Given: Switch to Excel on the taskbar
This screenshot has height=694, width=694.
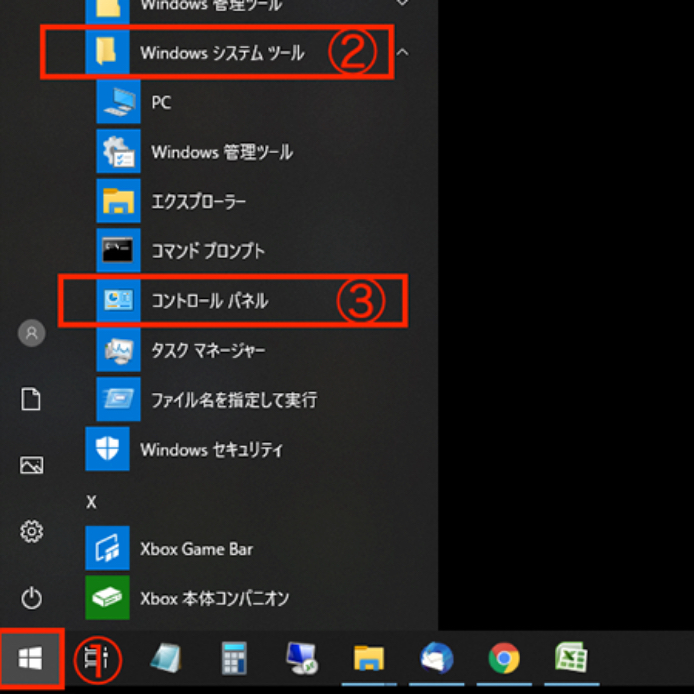Looking at the screenshot, I should 571,658.
